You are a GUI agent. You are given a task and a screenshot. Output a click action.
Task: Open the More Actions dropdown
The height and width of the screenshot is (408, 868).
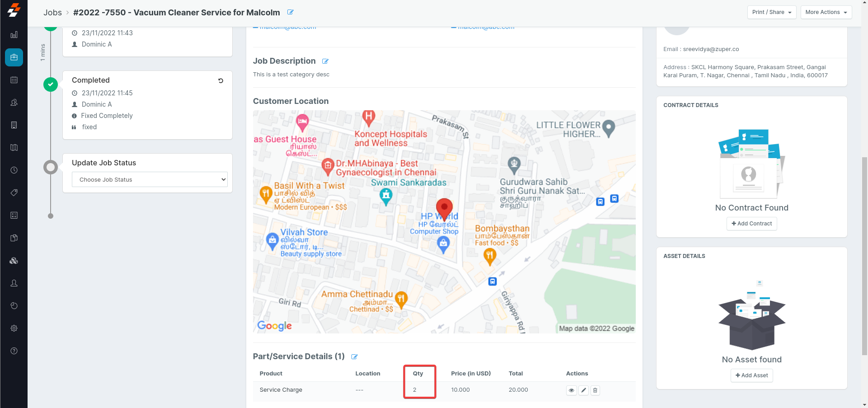point(826,12)
